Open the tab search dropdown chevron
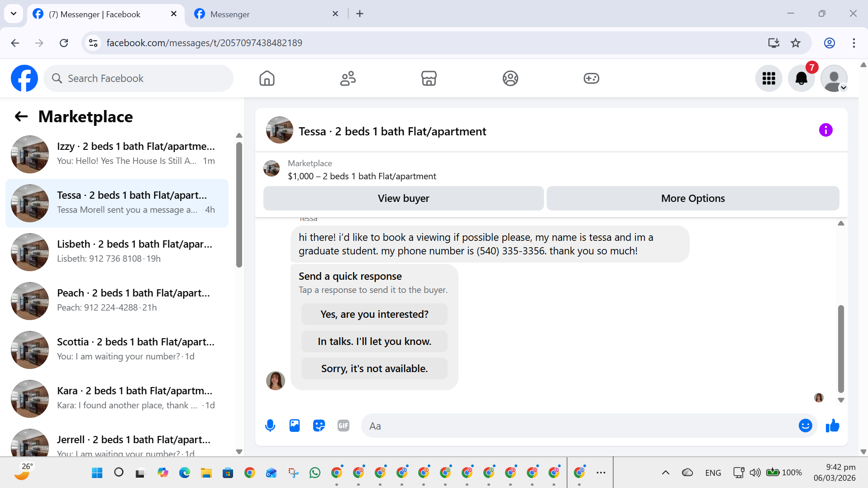Viewport: 868px width, 488px height. pos(14,14)
